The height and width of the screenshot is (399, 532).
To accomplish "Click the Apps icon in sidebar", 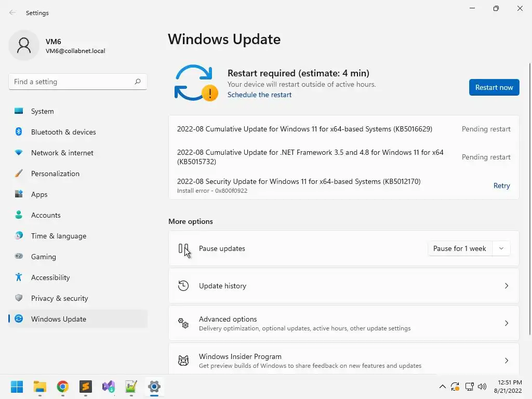I will [19, 194].
